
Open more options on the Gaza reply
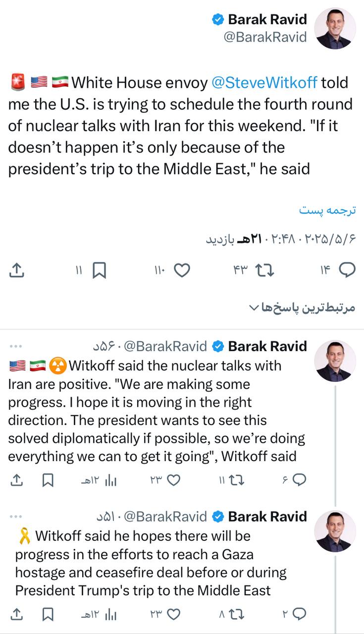pyautogui.click(x=15, y=517)
